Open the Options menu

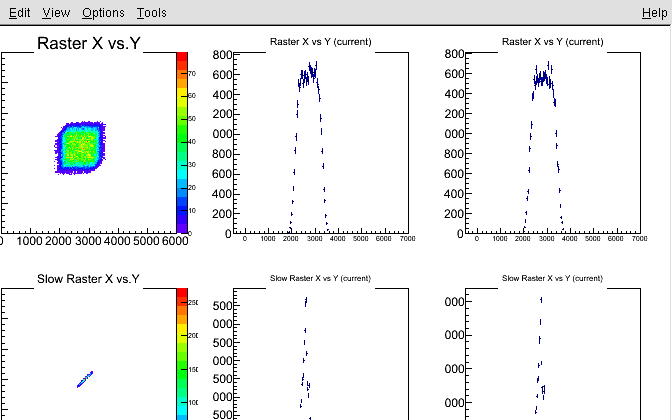click(x=103, y=13)
